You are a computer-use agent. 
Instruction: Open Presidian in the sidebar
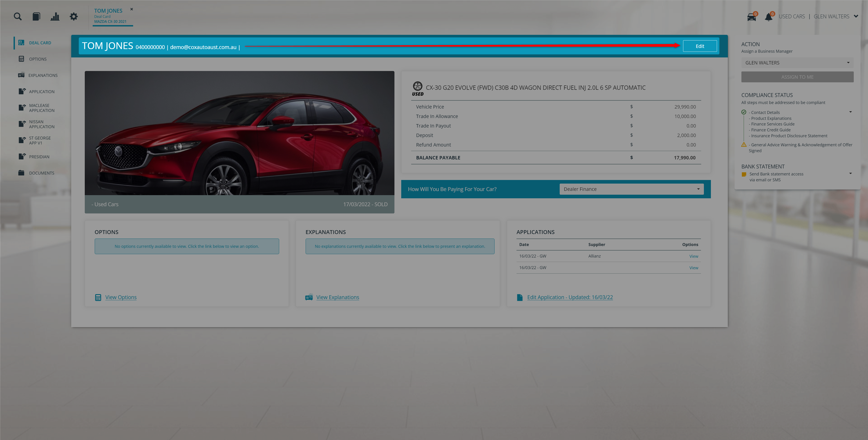(39, 157)
